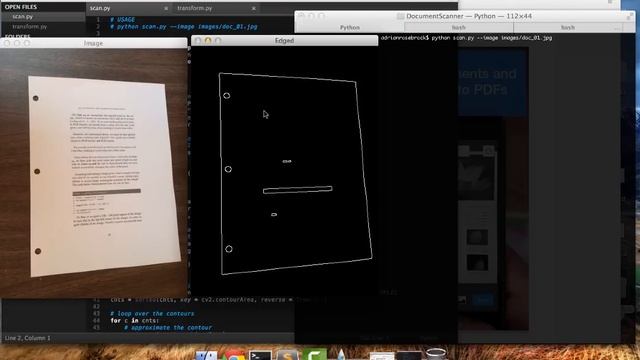Screen dimensions: 640x360
Task: Minimize the Edged window with yellow button
Action: [208, 40]
